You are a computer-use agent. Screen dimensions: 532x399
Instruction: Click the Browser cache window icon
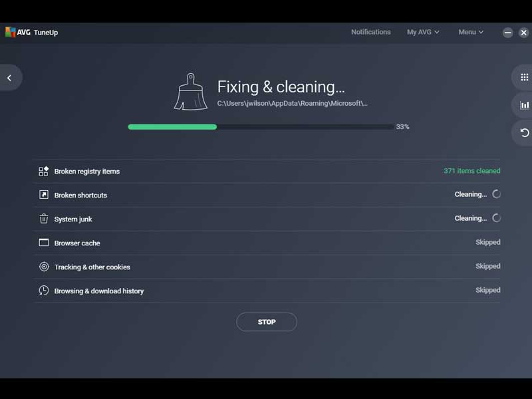(44, 243)
